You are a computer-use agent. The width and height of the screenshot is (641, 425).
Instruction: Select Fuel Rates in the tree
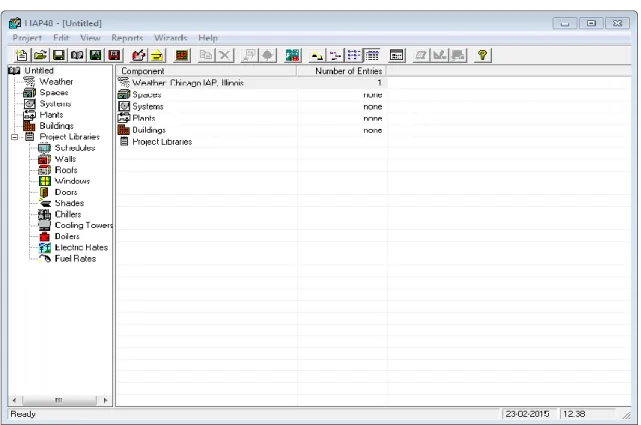[75, 259]
